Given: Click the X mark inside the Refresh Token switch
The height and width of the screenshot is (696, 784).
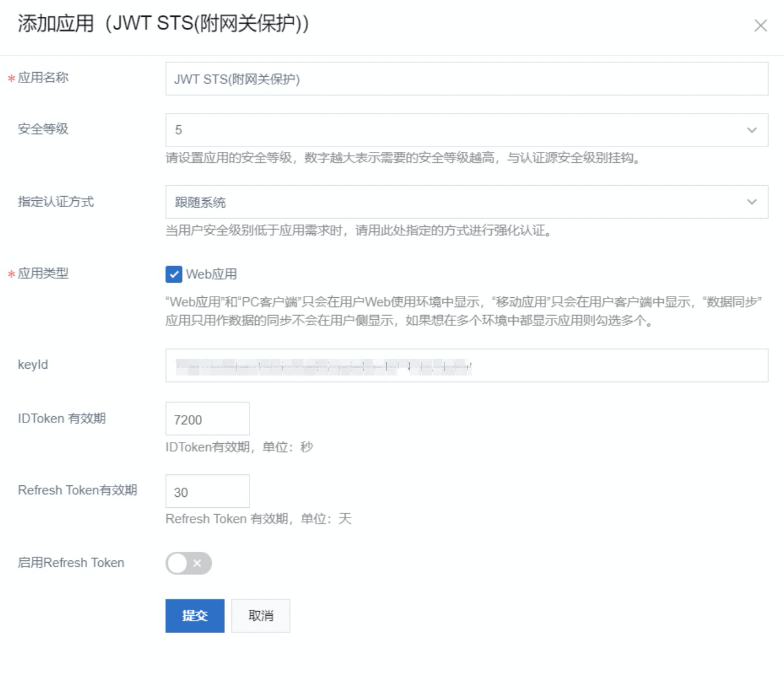Looking at the screenshot, I should pyautogui.click(x=197, y=563).
